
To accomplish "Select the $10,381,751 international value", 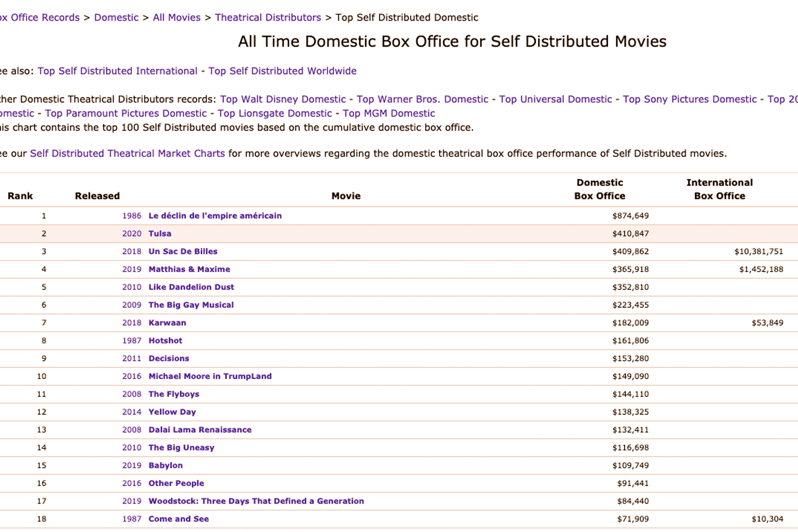I will point(759,252).
